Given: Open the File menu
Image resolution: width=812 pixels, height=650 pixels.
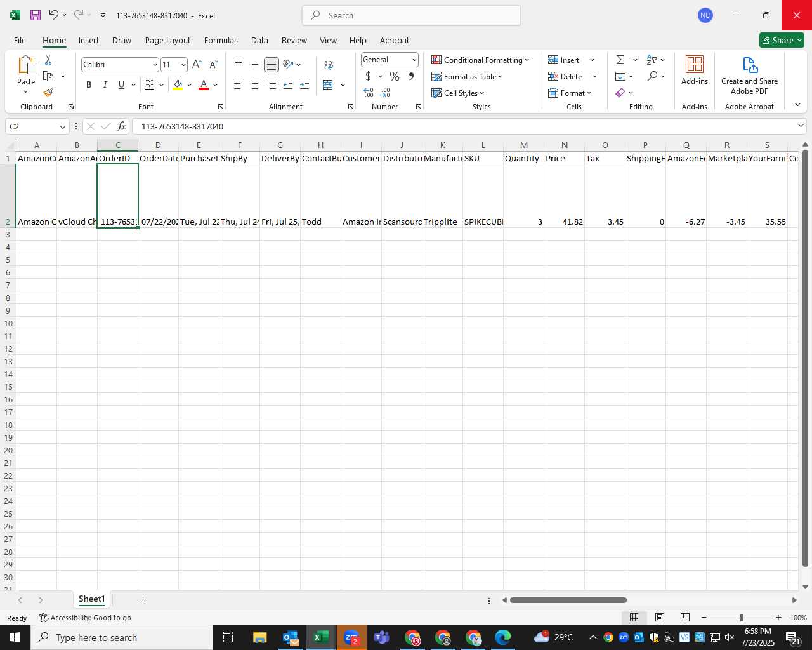Looking at the screenshot, I should tap(20, 40).
